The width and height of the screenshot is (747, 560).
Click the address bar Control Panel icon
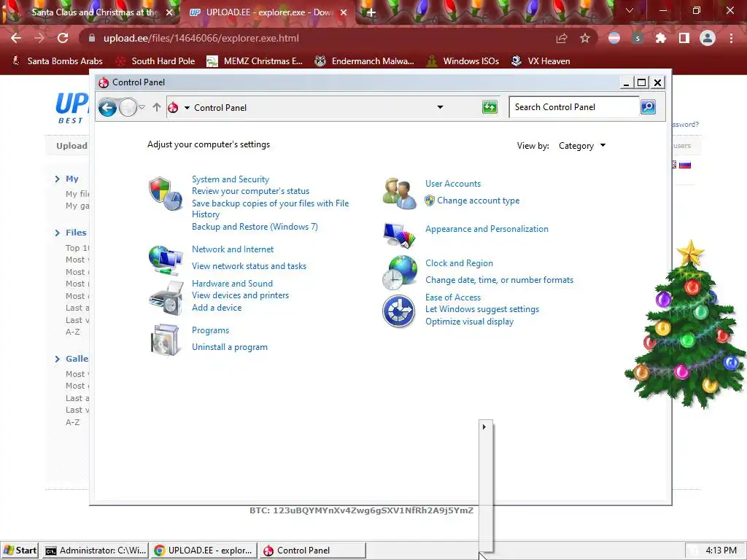(174, 108)
